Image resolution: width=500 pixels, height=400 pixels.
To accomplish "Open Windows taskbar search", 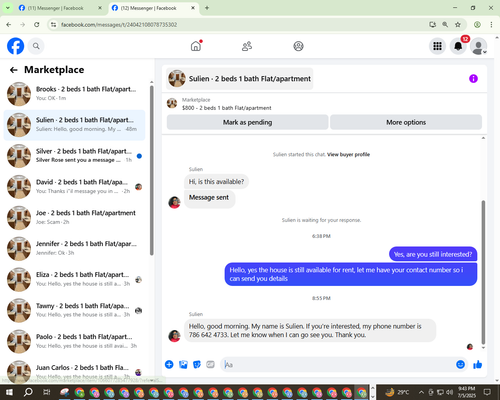I will pyautogui.click(x=28, y=392).
